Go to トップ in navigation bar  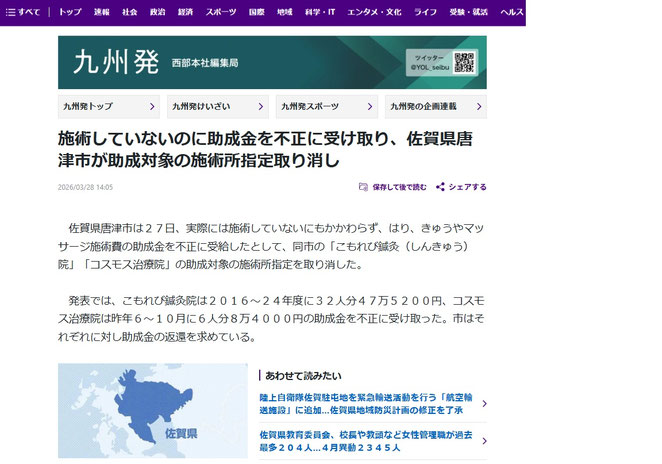pyautogui.click(x=70, y=12)
